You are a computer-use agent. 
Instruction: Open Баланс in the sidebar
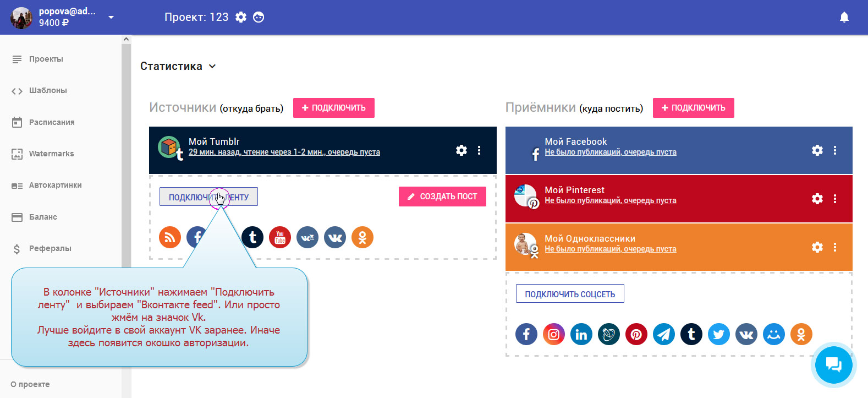click(x=43, y=217)
